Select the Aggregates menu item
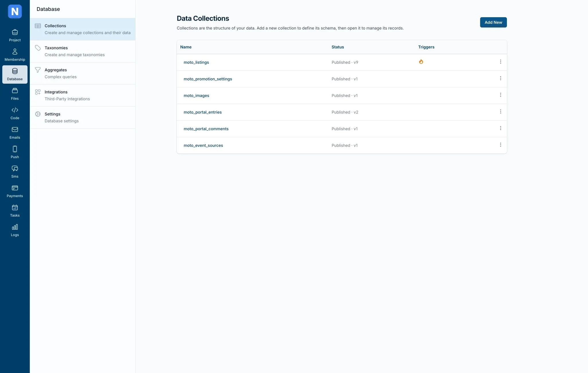The height and width of the screenshot is (373, 588). pos(83,73)
